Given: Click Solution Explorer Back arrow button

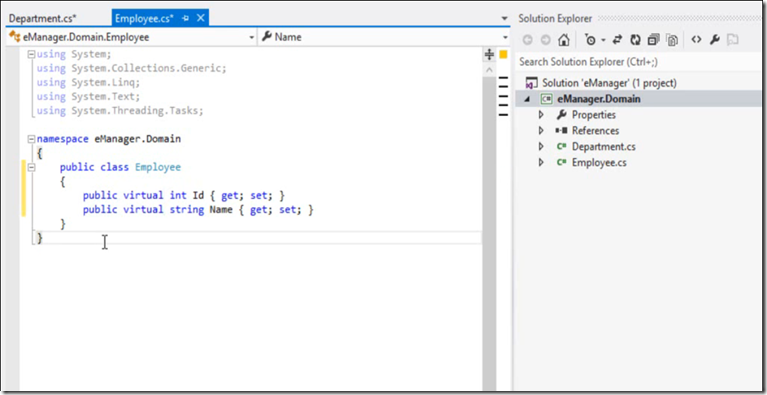Looking at the screenshot, I should point(527,40).
